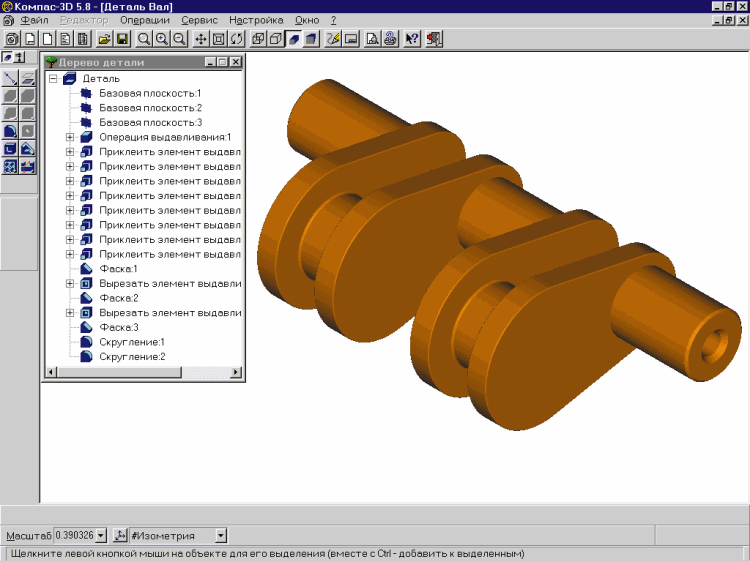Select Операция выдавливания:1 in the tree
750x562 pixels.
(165, 137)
